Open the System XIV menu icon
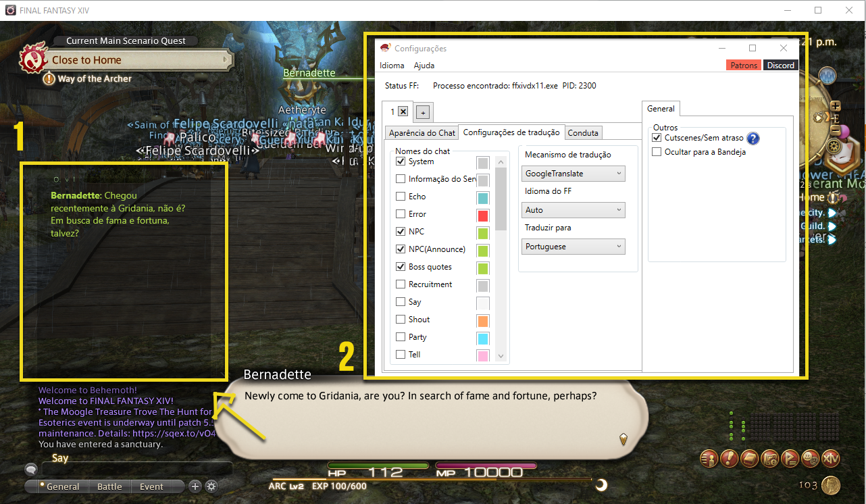This screenshot has width=866, height=504. pos(830,459)
